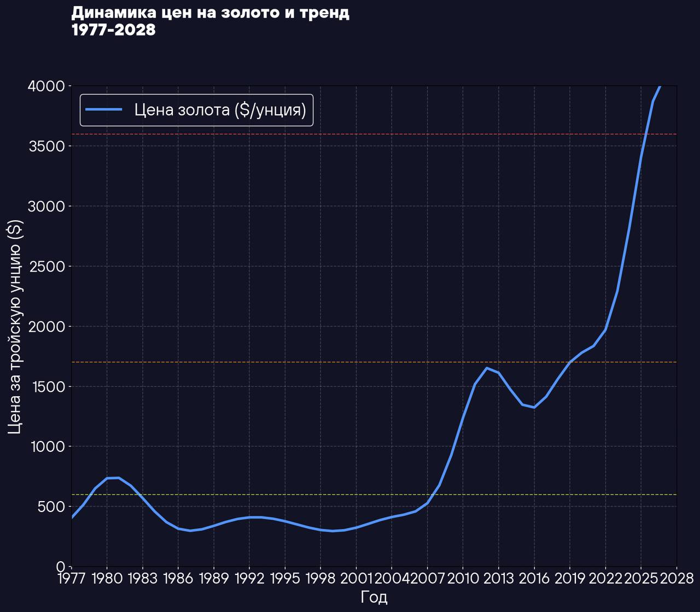
Task: Select the 2500 tick label on the y-axis
Action: click(x=46, y=267)
